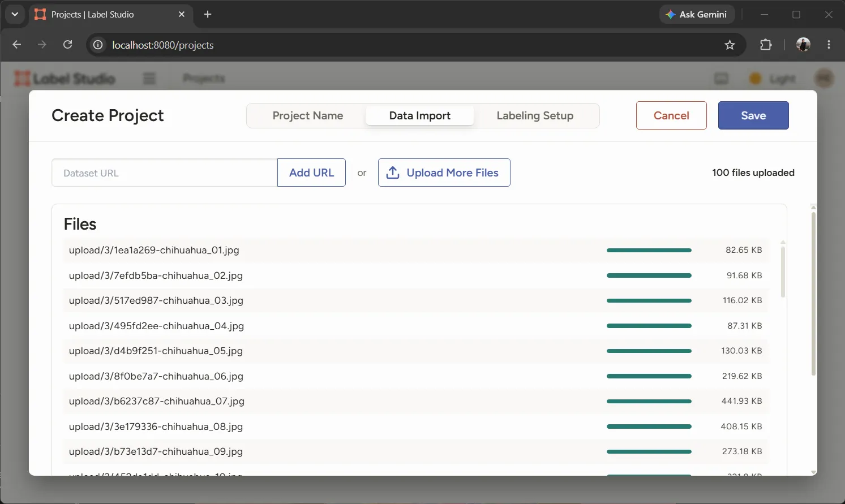This screenshot has height=504, width=845.
Task: Click the Files list inner scrollbar thumb
Action: [x=783, y=272]
